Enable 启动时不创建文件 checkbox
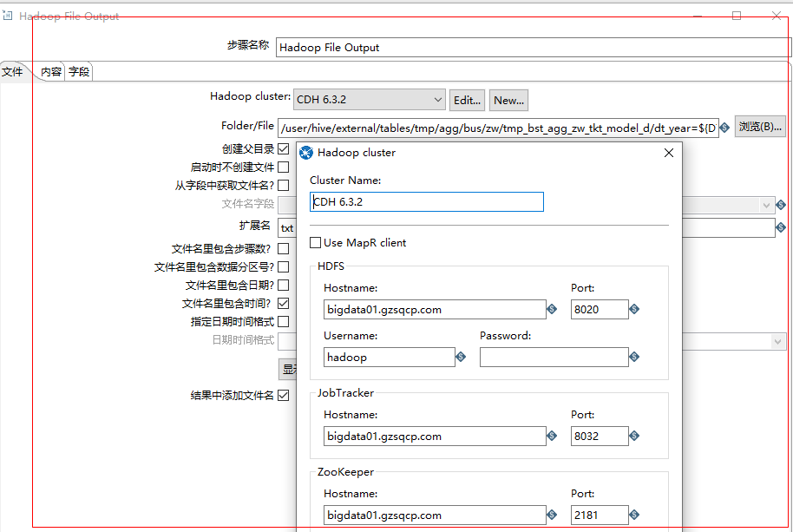The width and height of the screenshot is (793, 532). (284, 167)
